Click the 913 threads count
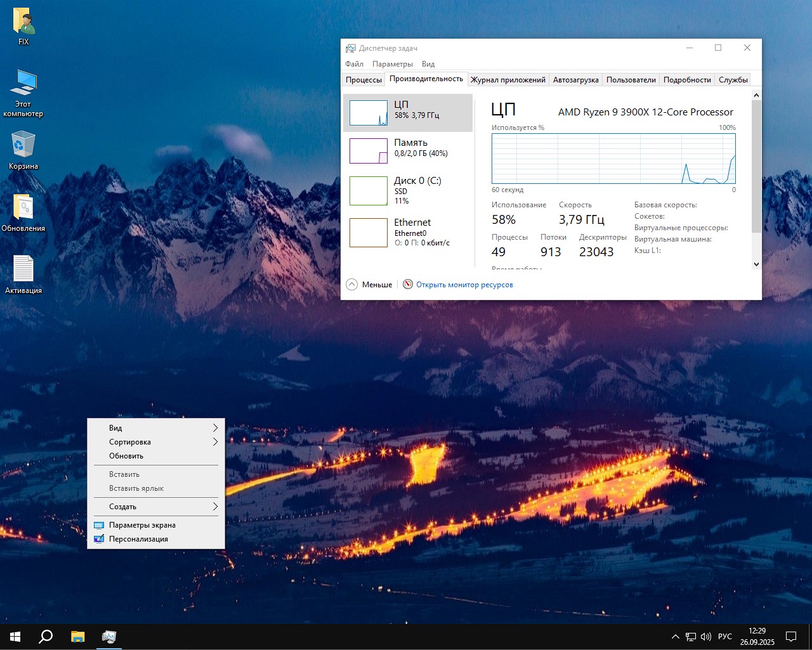The height and width of the screenshot is (650, 812). pyautogui.click(x=551, y=252)
